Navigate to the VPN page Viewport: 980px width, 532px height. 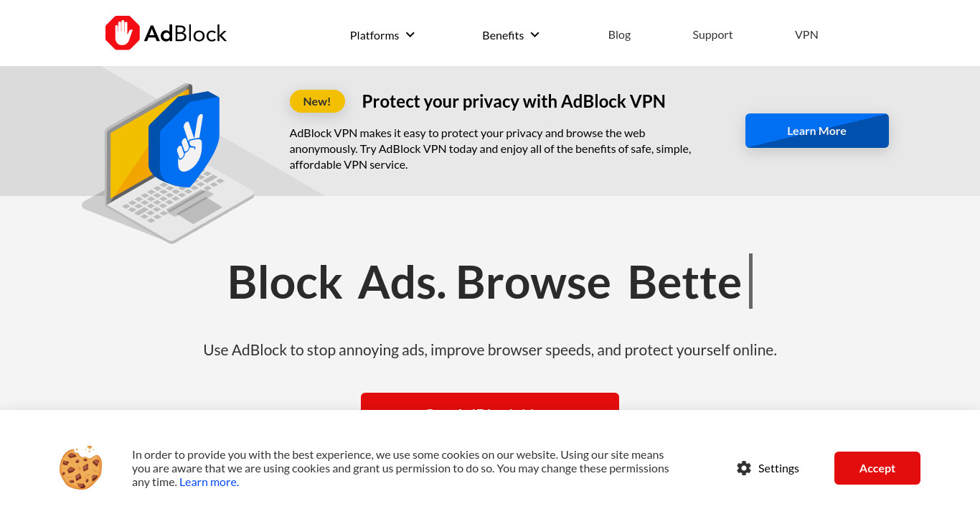(806, 34)
